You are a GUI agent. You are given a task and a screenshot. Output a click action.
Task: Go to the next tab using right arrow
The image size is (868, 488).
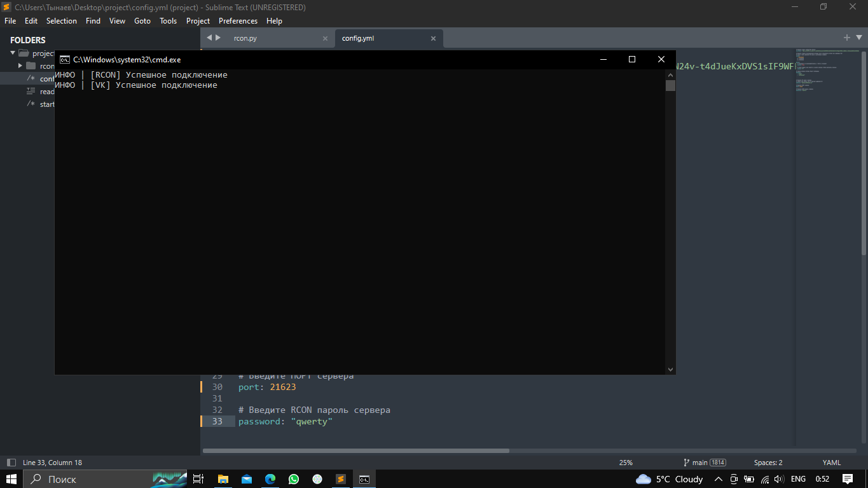click(218, 38)
